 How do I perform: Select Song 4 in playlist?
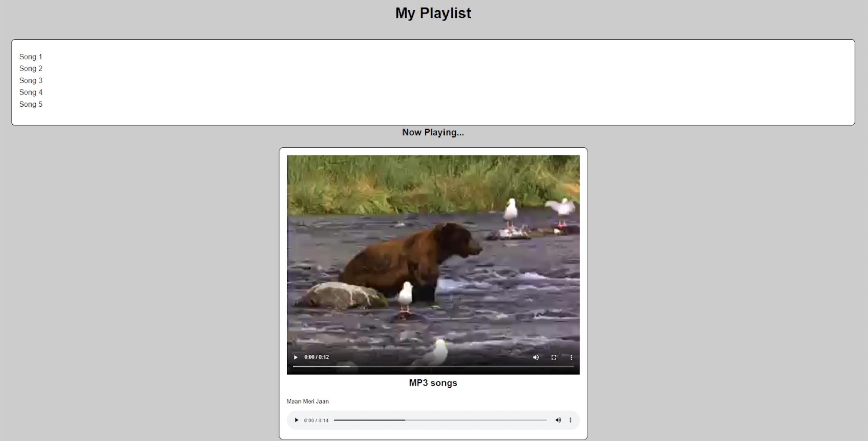click(30, 92)
